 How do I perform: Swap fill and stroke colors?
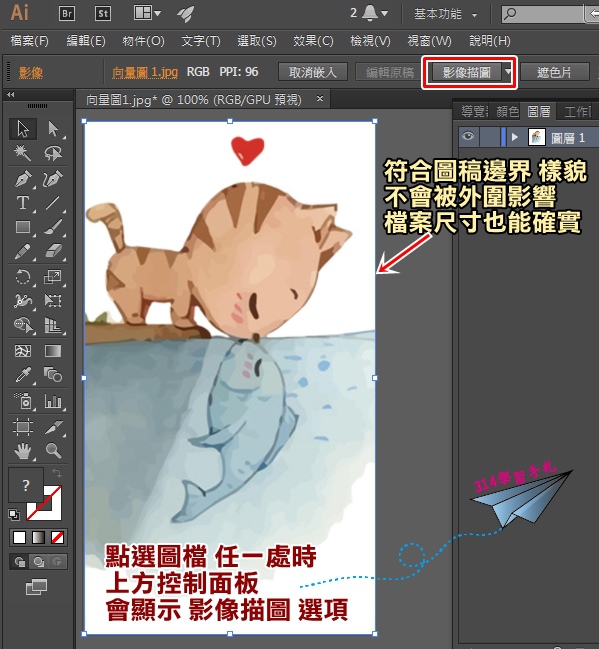pyautogui.click(x=56, y=473)
